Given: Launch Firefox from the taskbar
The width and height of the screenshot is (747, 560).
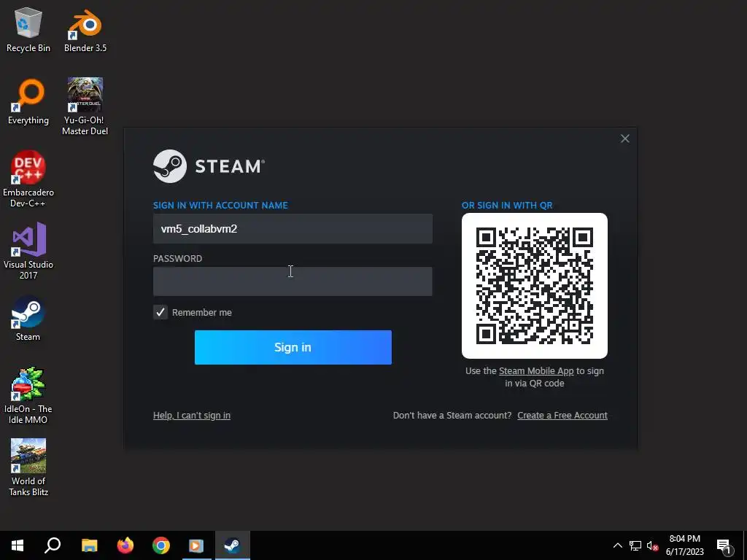Looking at the screenshot, I should coord(125,545).
